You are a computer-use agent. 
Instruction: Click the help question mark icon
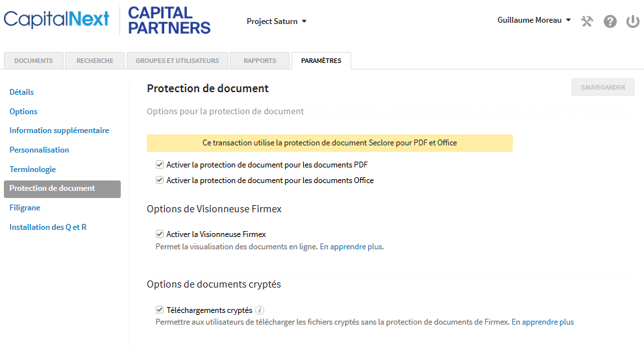click(x=610, y=21)
